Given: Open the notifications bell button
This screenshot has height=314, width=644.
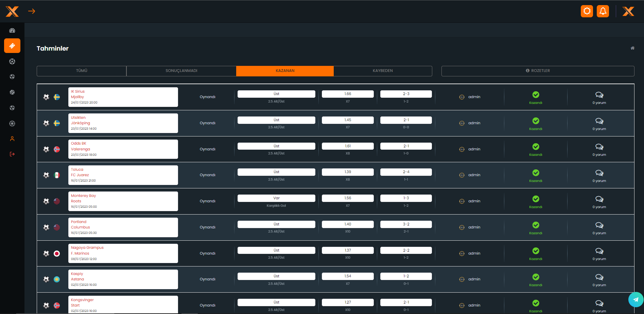Looking at the screenshot, I should (x=603, y=11).
